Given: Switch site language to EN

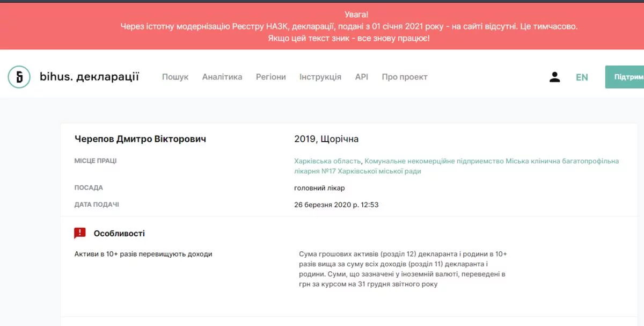Looking at the screenshot, I should [x=582, y=77].
